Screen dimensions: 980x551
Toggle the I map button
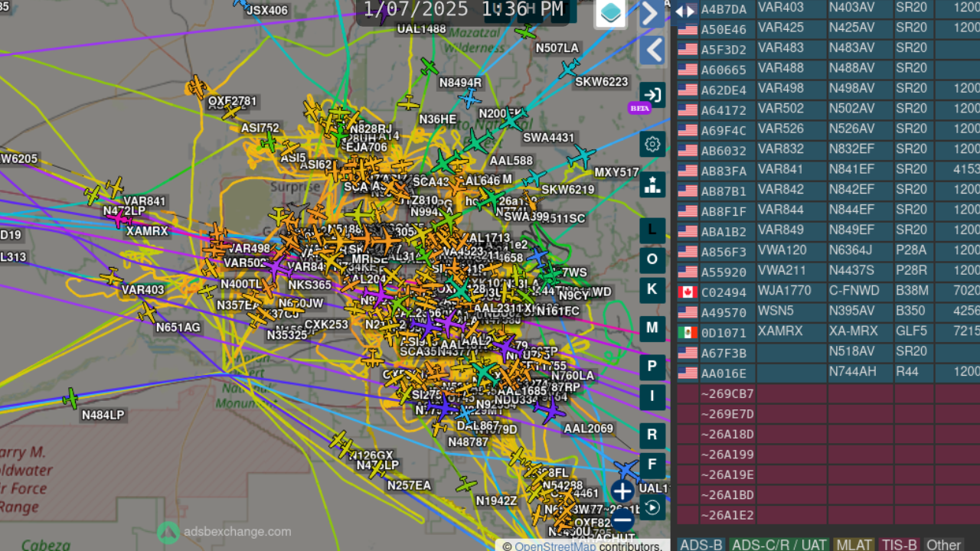[652, 396]
